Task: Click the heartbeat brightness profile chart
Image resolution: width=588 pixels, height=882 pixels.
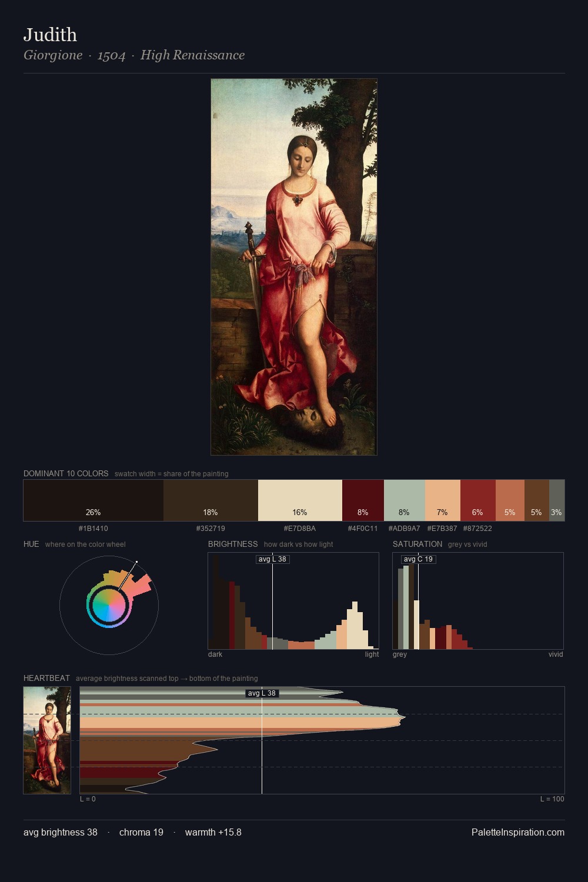Action: pos(322,740)
